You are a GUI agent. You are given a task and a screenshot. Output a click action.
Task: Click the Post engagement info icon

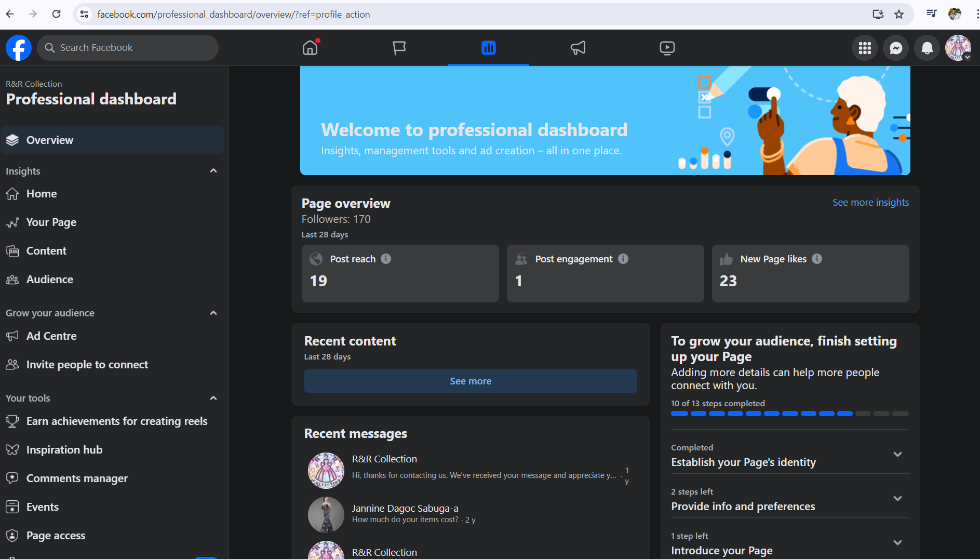623,259
